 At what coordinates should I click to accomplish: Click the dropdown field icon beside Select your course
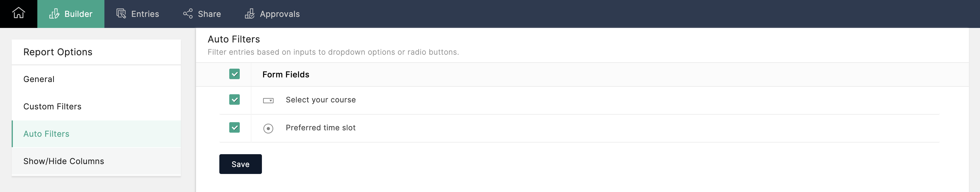pos(268,101)
